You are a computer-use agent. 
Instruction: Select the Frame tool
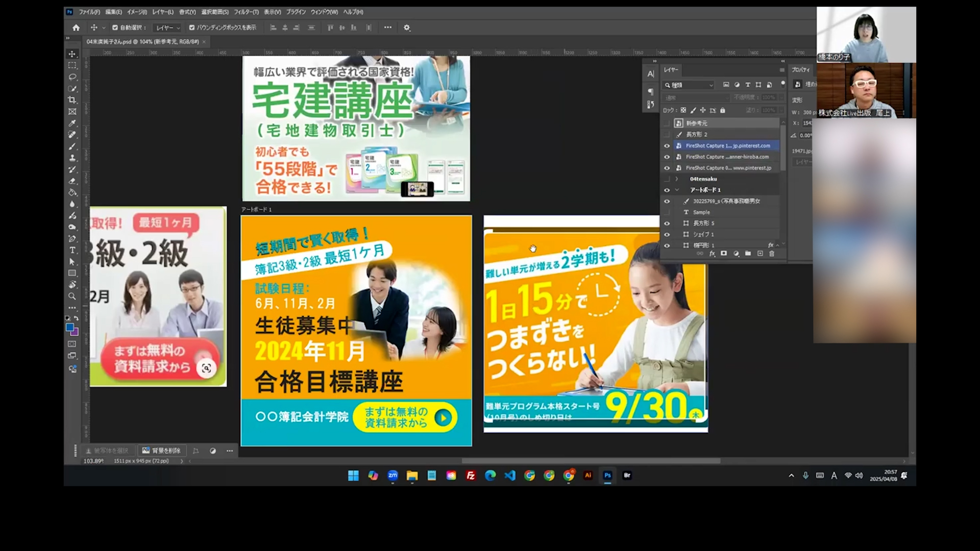[x=72, y=112]
